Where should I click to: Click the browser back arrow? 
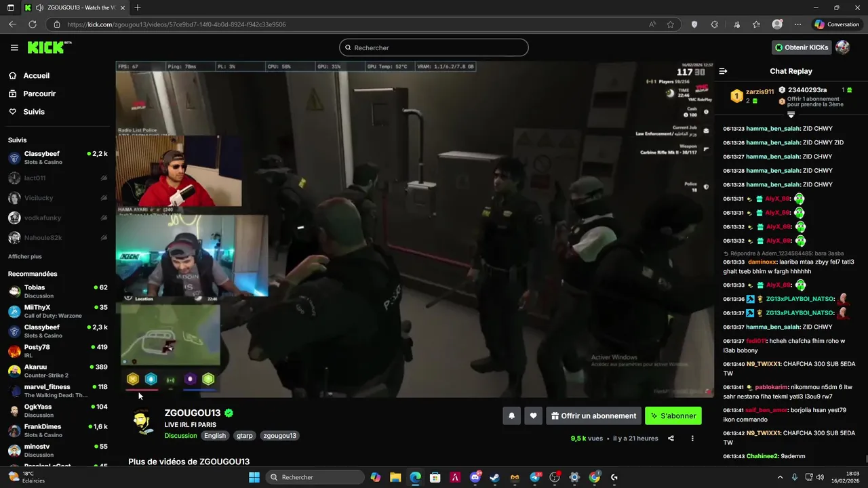(x=12, y=24)
